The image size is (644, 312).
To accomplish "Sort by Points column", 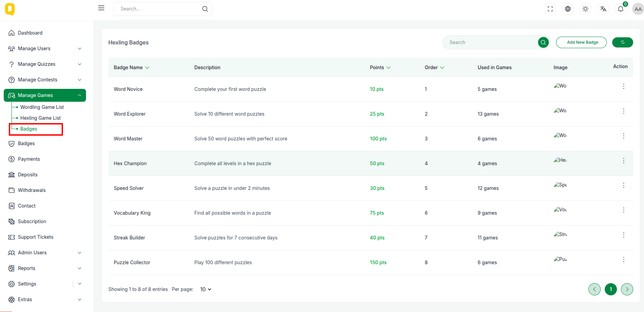I will point(380,67).
